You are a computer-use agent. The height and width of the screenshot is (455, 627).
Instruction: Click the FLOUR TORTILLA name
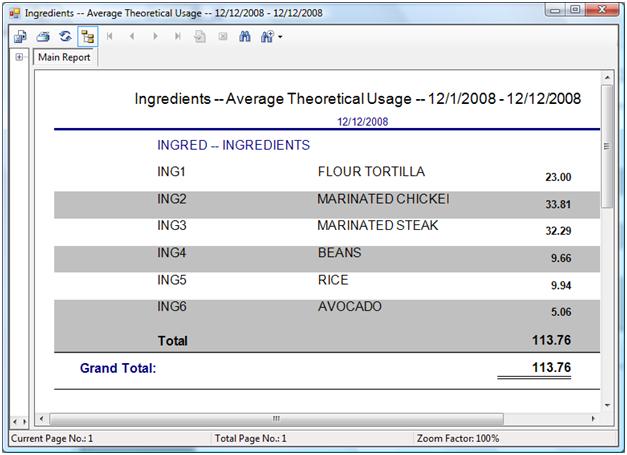pos(371,172)
